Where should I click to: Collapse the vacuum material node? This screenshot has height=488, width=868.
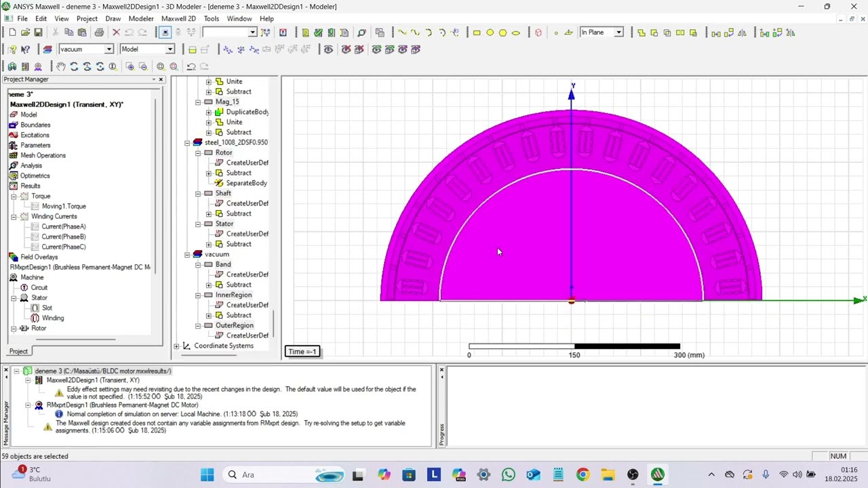click(x=188, y=255)
